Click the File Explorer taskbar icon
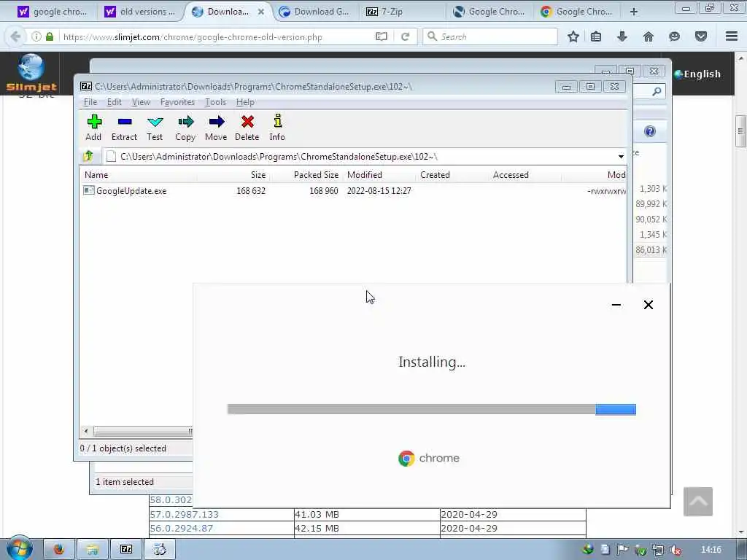Viewport: 747px width, 560px height. 93,550
